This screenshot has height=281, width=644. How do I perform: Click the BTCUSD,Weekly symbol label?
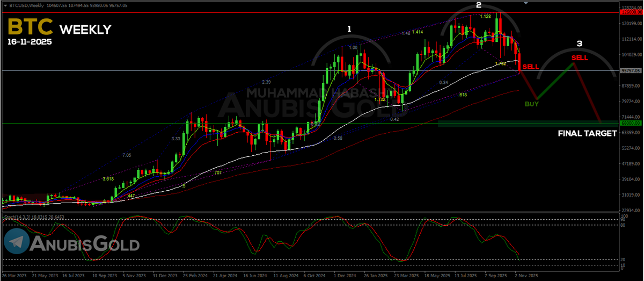pyautogui.click(x=26, y=5)
